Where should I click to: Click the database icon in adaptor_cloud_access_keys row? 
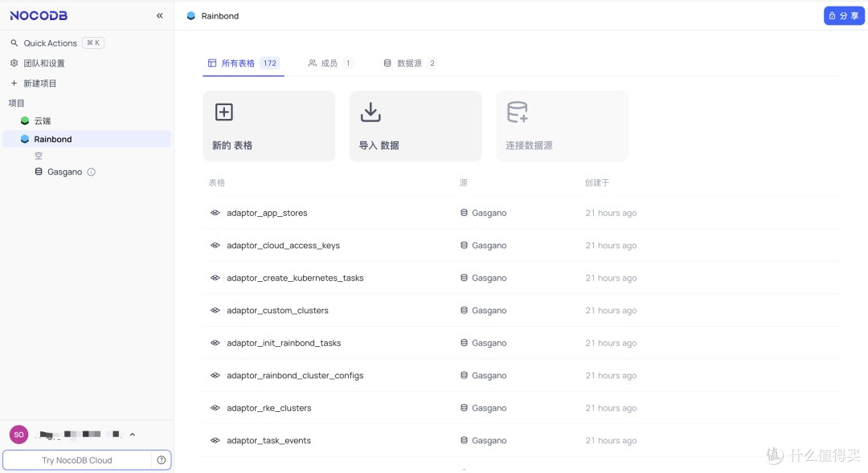click(464, 245)
